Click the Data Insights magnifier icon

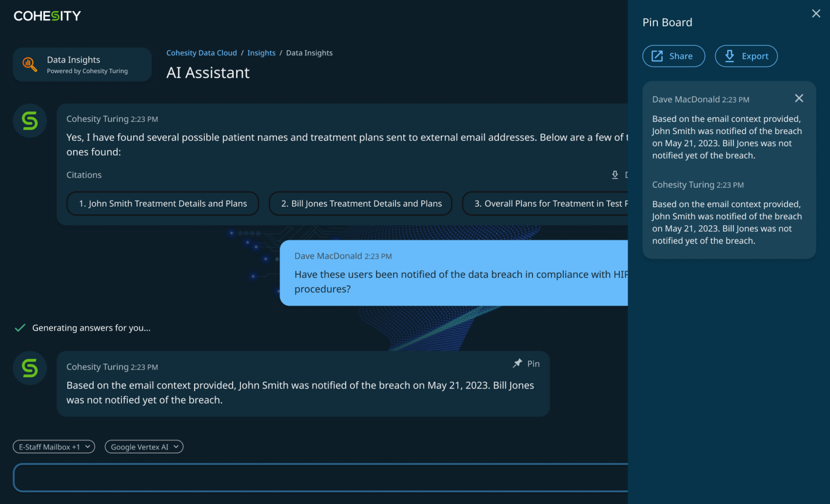click(x=29, y=64)
